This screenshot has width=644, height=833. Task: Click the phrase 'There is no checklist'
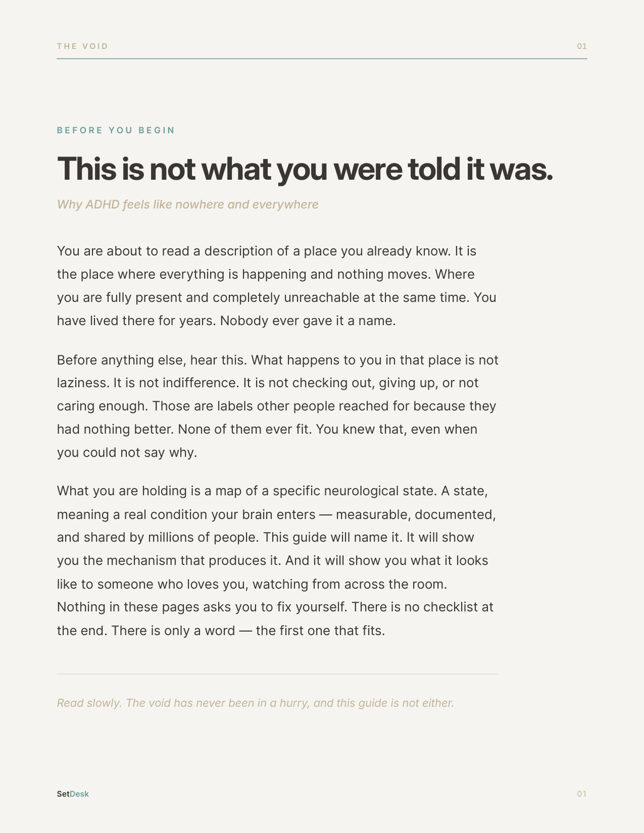pos(416,607)
